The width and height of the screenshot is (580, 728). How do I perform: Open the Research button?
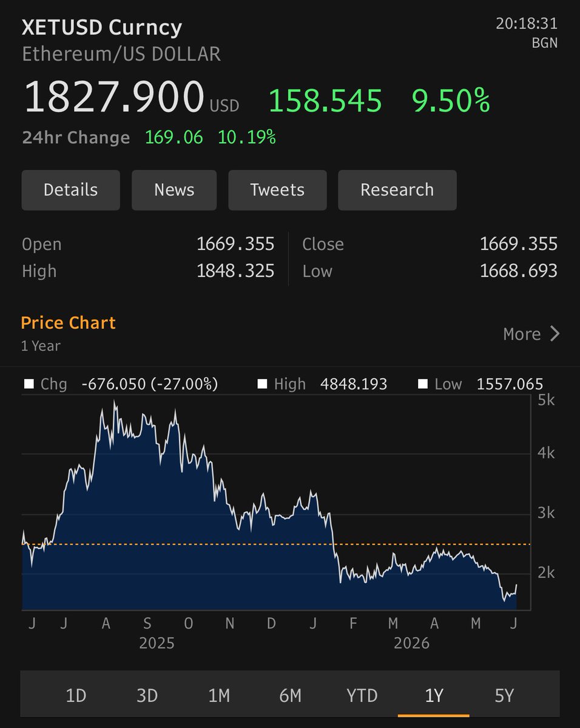[x=397, y=190]
